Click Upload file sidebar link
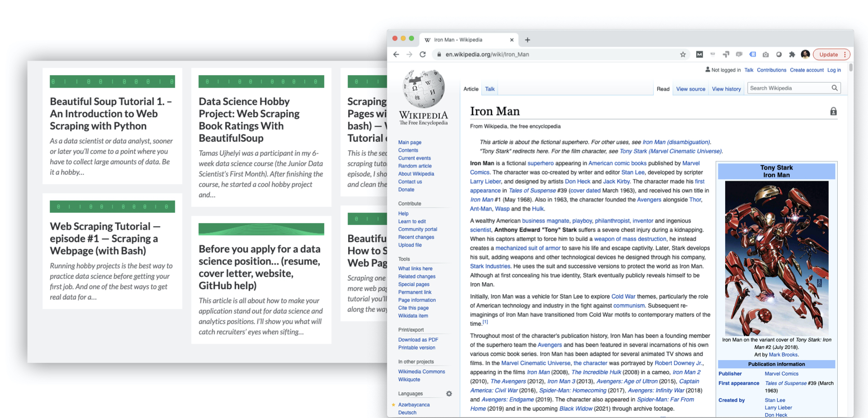This screenshot has width=868, height=418. [x=410, y=245]
